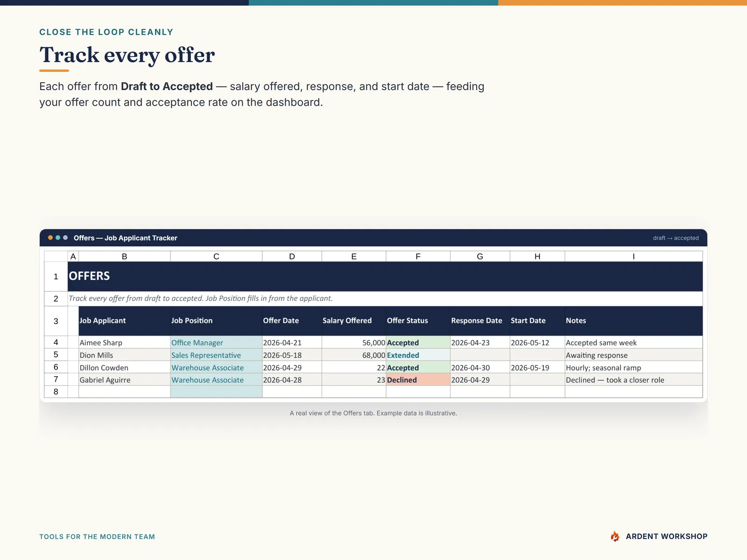This screenshot has height=560, width=747.
Task: Click the 'draft → accepted' label
Action: (x=676, y=238)
